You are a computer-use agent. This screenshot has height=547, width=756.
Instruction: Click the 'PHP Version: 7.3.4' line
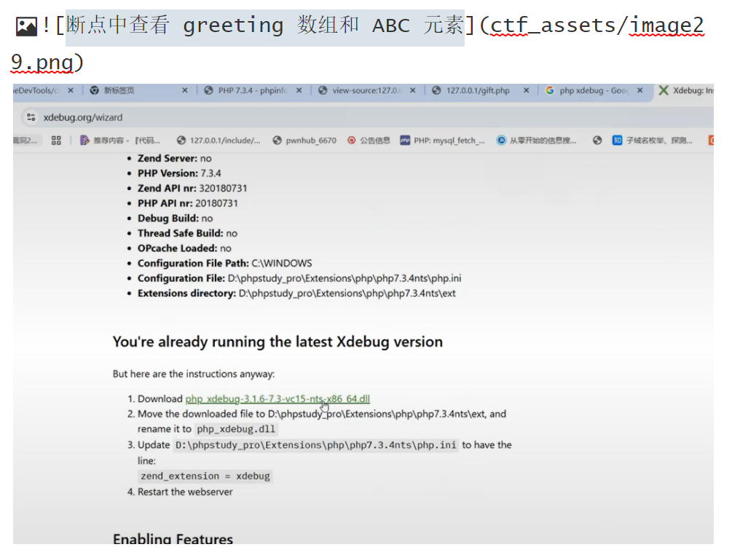[179, 173]
